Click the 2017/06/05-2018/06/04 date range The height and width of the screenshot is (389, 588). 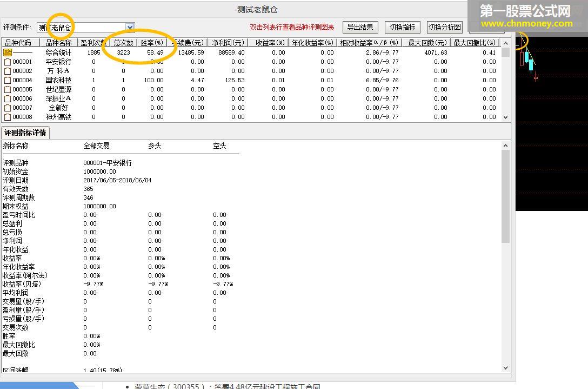(x=117, y=181)
